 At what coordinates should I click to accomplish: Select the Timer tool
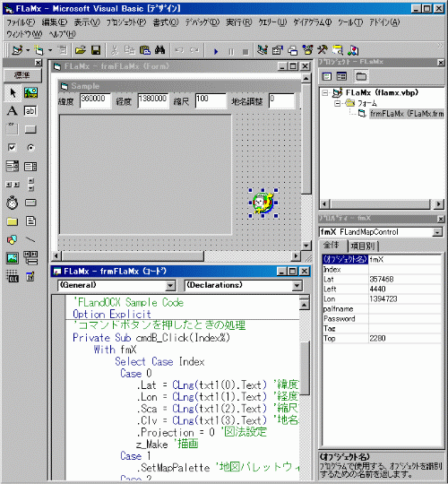pyautogui.click(x=13, y=203)
